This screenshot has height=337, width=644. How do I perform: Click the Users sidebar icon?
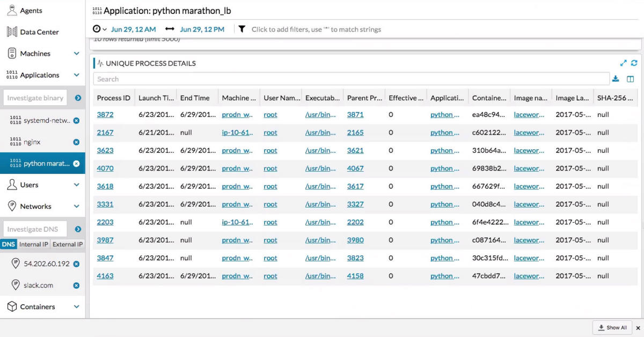click(x=12, y=185)
